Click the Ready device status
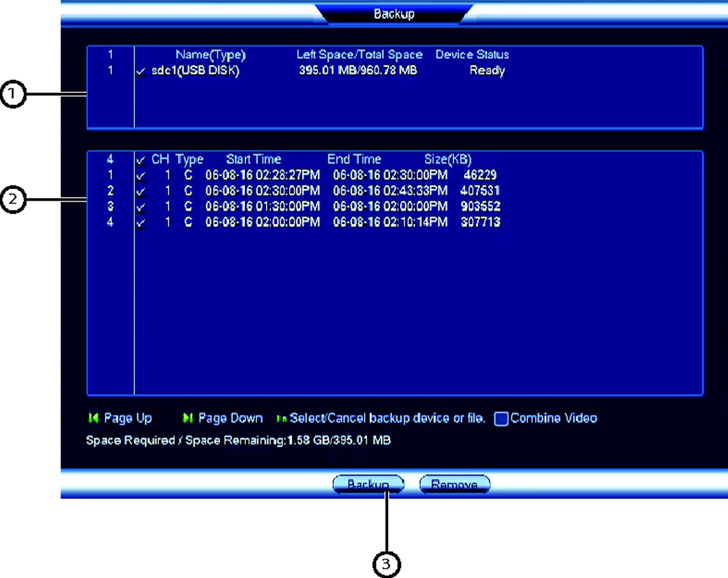 (x=487, y=71)
